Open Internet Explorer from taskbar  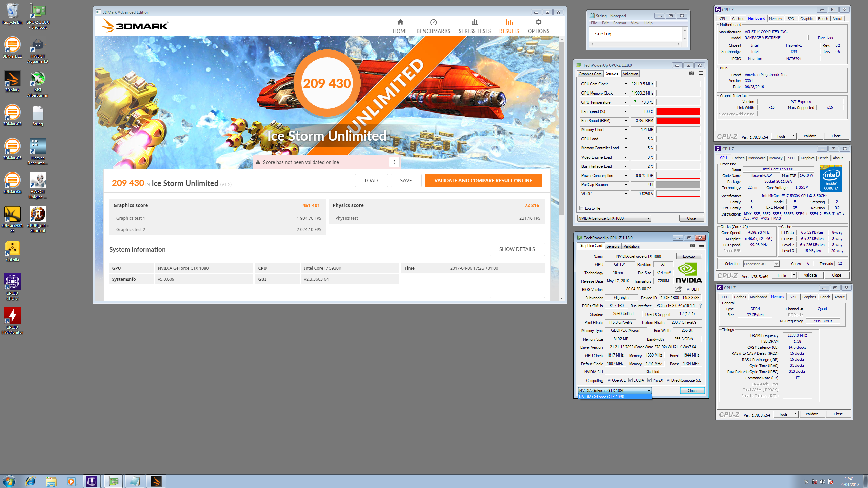[x=31, y=481]
